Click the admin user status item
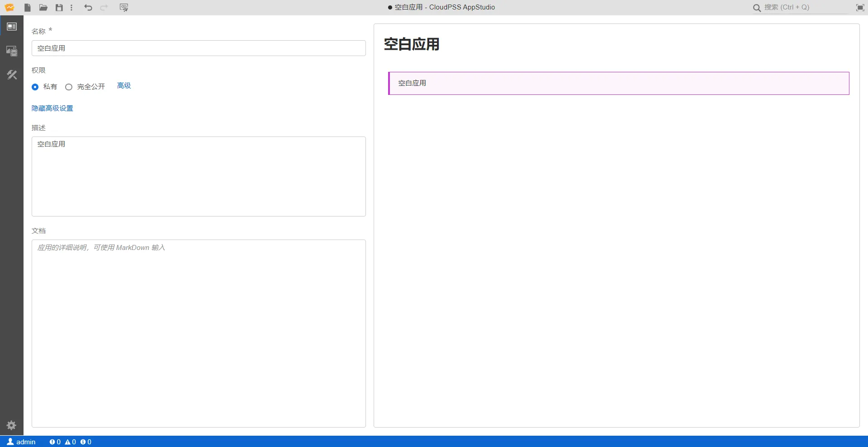 pyautogui.click(x=21, y=442)
